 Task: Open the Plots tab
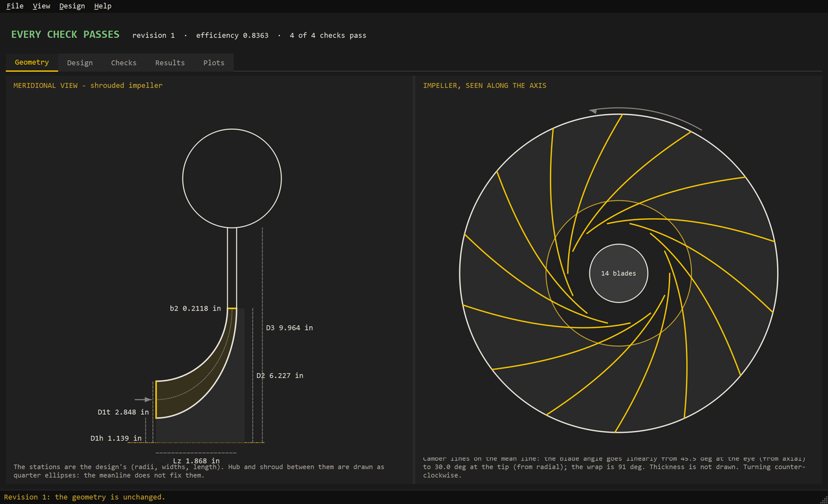(x=213, y=63)
